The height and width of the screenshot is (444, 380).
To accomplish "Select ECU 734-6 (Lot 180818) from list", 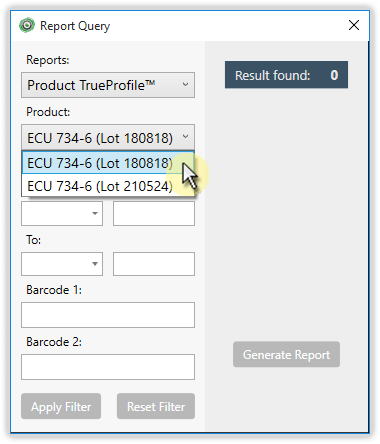I will click(x=108, y=163).
